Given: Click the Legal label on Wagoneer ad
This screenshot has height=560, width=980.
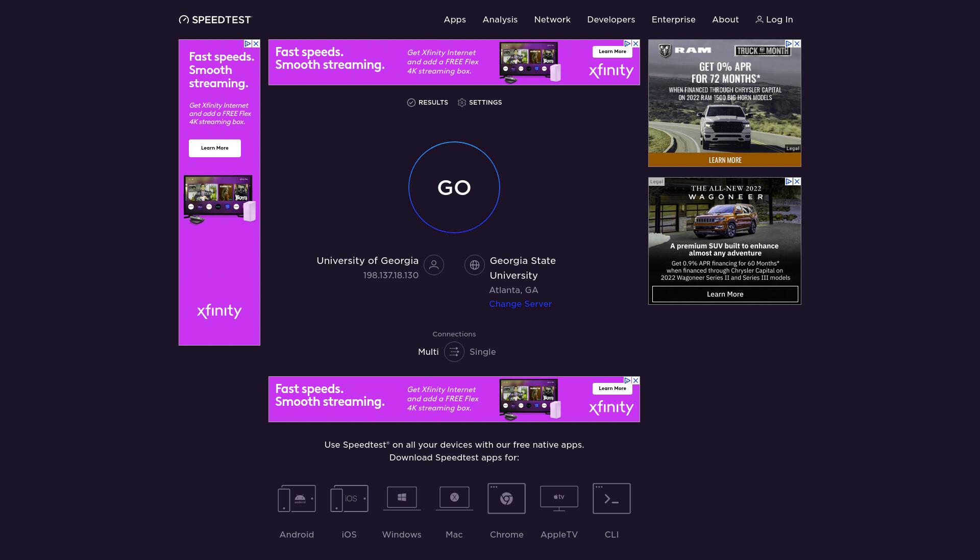Looking at the screenshot, I should (x=656, y=182).
